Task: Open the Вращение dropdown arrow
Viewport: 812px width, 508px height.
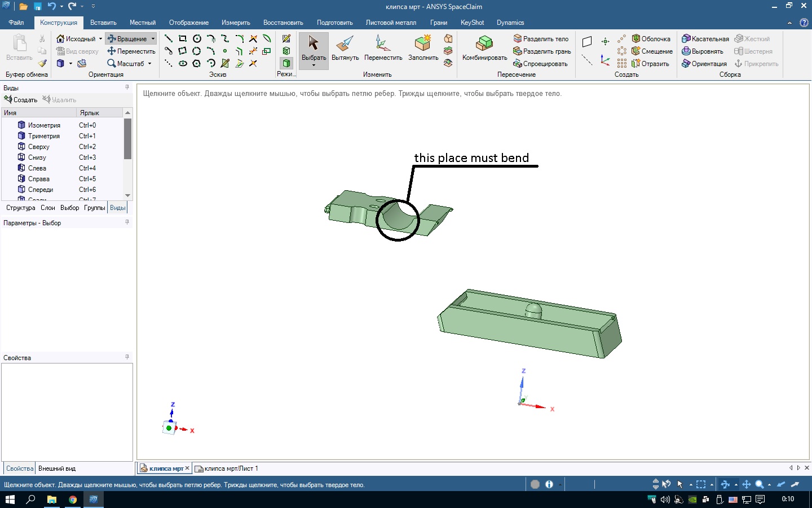Action: point(153,39)
